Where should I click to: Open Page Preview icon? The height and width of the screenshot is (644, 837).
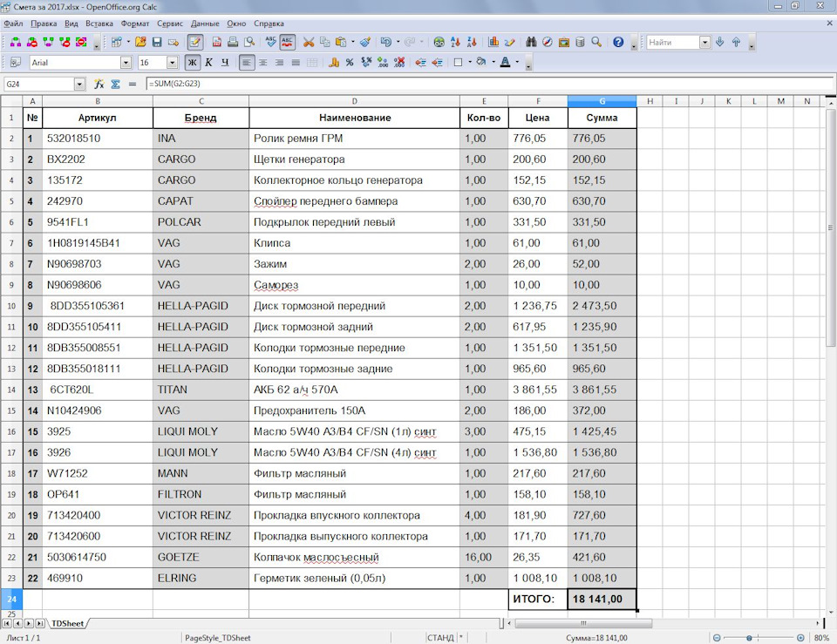click(x=249, y=42)
